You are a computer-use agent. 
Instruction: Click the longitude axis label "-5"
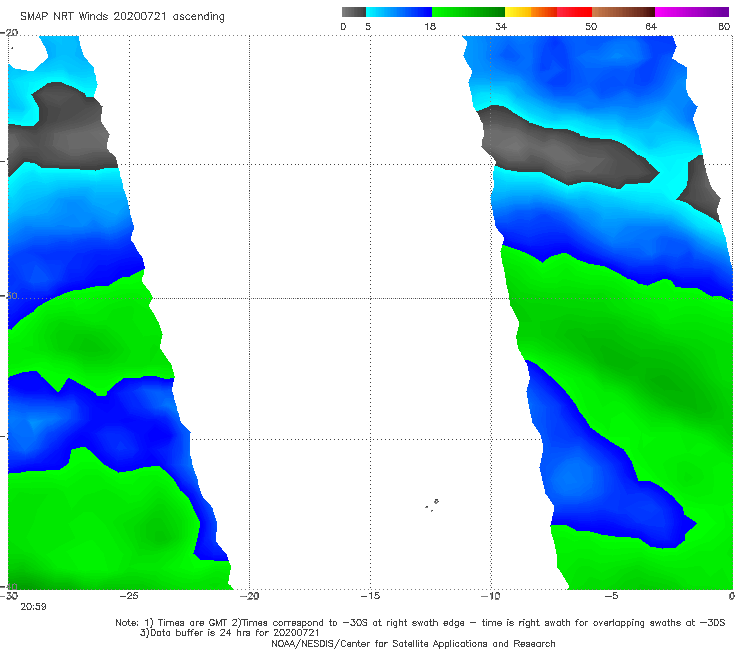tap(611, 596)
